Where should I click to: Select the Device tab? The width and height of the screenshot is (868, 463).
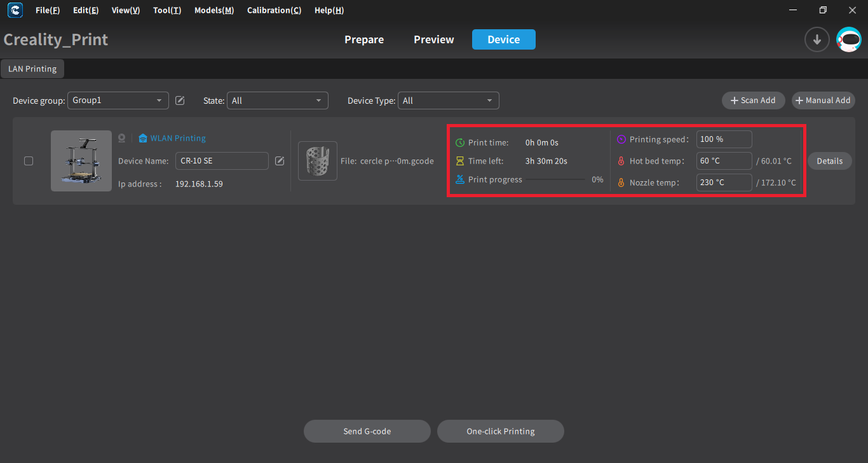point(504,39)
